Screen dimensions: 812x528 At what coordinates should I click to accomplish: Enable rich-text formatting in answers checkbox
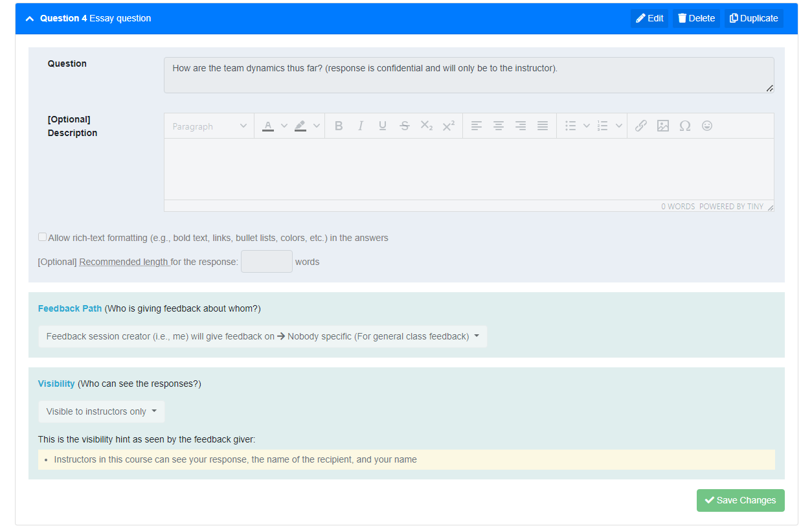click(x=43, y=237)
